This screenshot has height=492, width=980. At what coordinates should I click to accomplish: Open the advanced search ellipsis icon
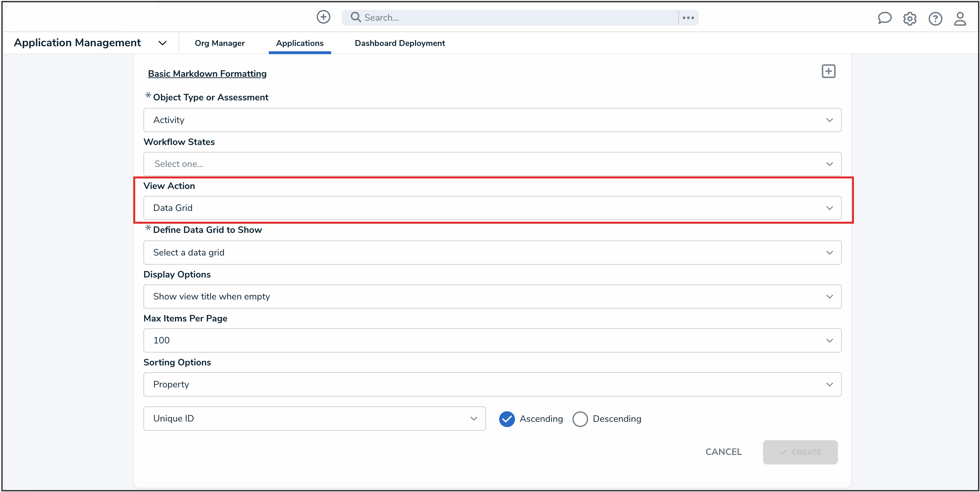coord(688,17)
